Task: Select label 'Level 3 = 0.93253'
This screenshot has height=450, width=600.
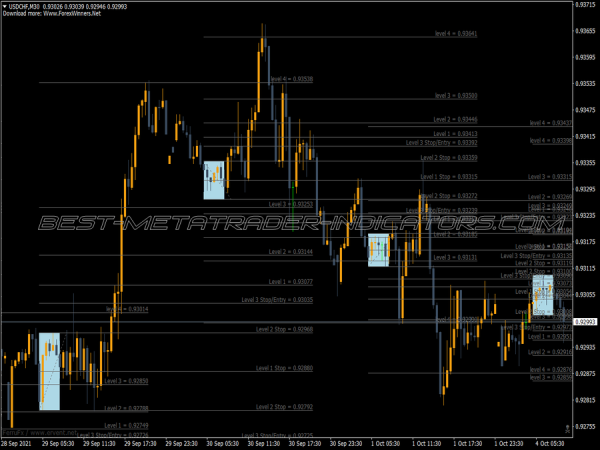Action: point(290,204)
